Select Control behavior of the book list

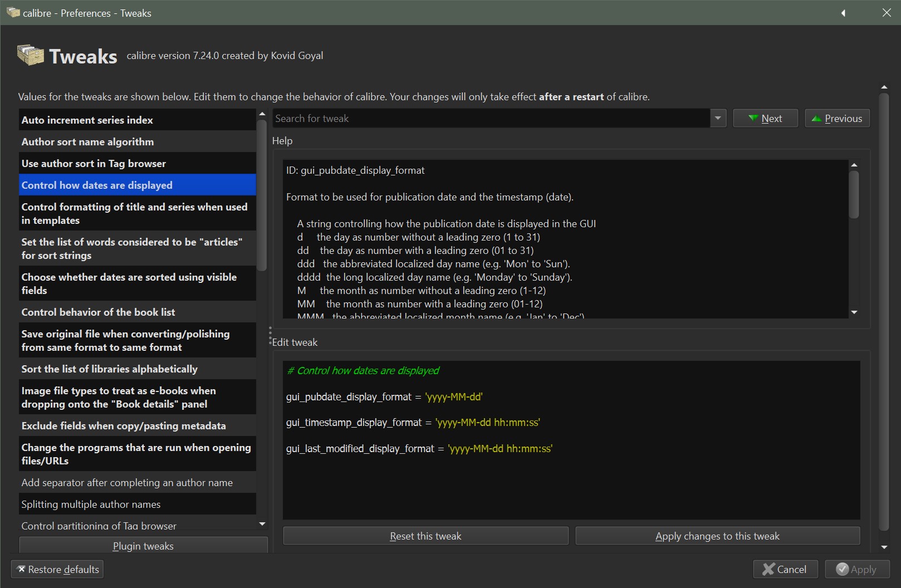pos(138,312)
